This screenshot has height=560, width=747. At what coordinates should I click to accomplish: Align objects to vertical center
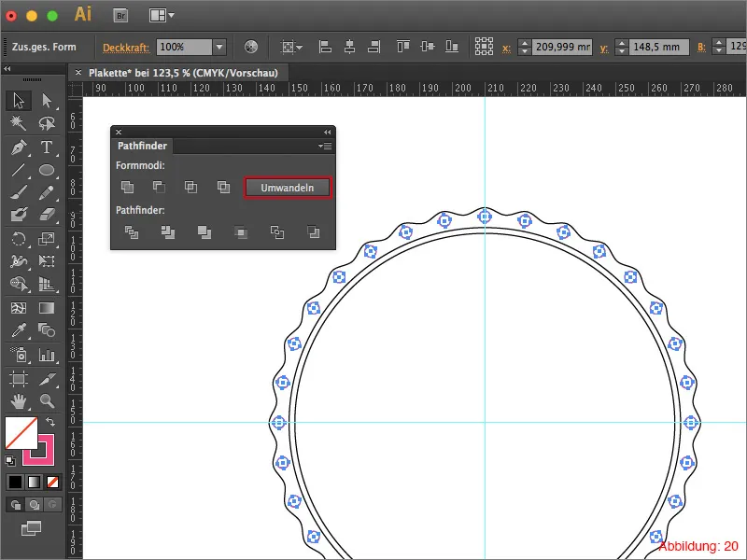[x=428, y=47]
